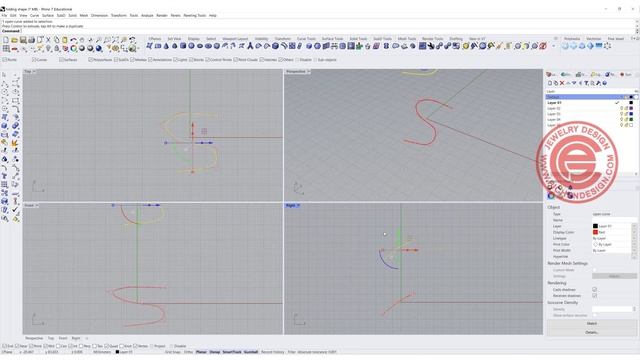
Task: Click the lock icon in toolbar
Action: [56, 49]
